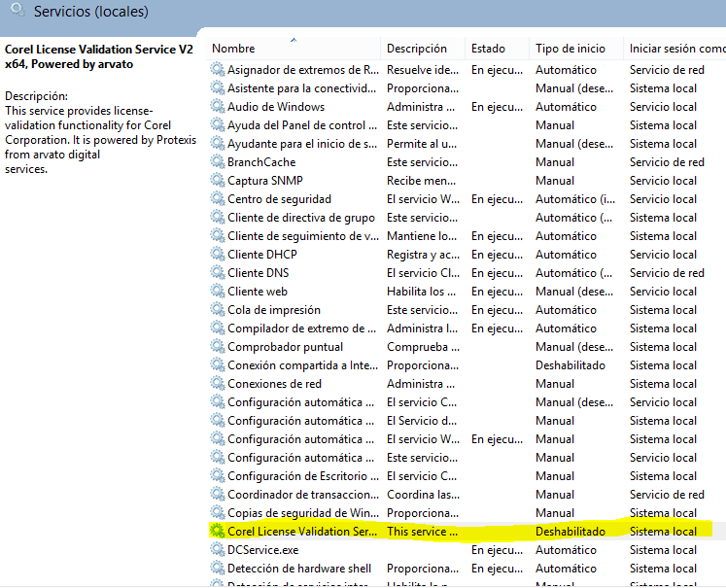
Task: Click 'Mantiene lo...' description text
Action: pos(422,236)
